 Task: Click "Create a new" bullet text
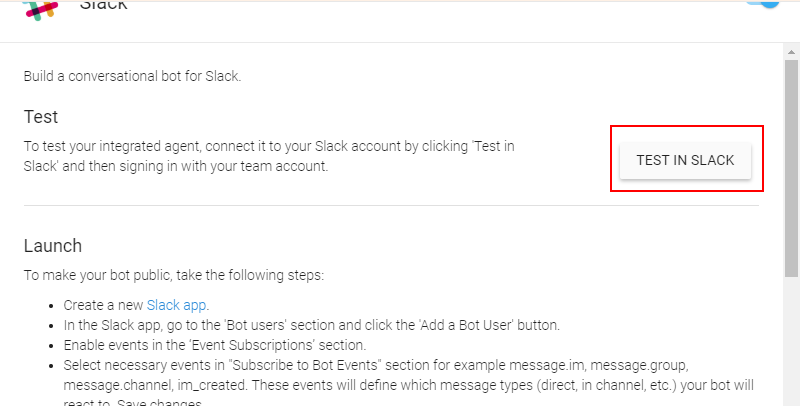(104, 305)
